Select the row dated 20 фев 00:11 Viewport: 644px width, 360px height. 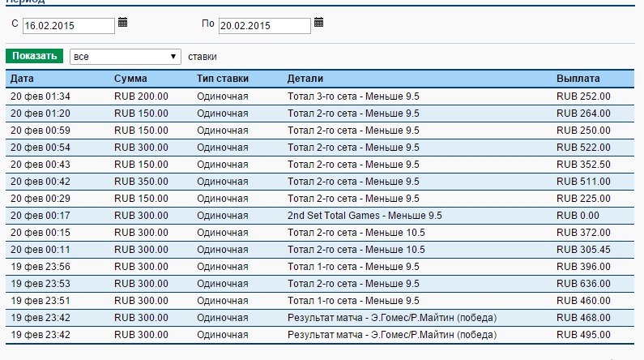(x=320, y=250)
